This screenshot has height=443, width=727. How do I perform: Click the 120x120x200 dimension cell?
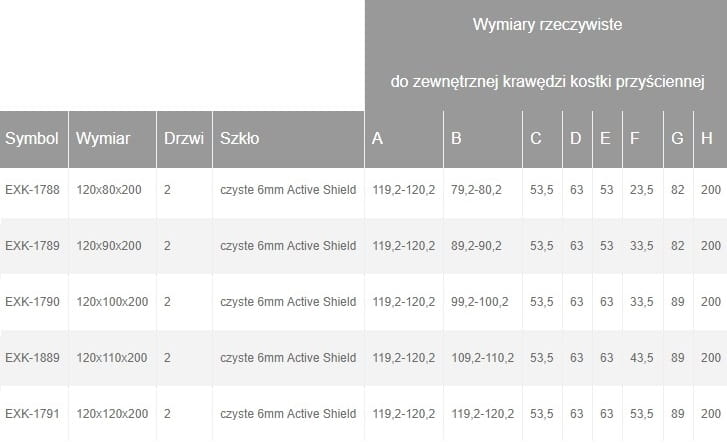[112, 413]
